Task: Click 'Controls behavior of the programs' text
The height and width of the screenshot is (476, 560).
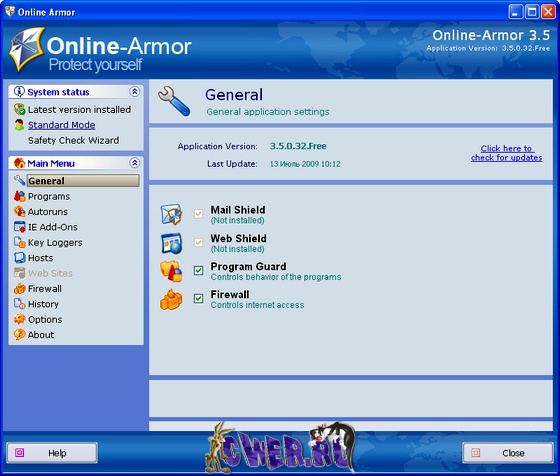Action: (276, 277)
